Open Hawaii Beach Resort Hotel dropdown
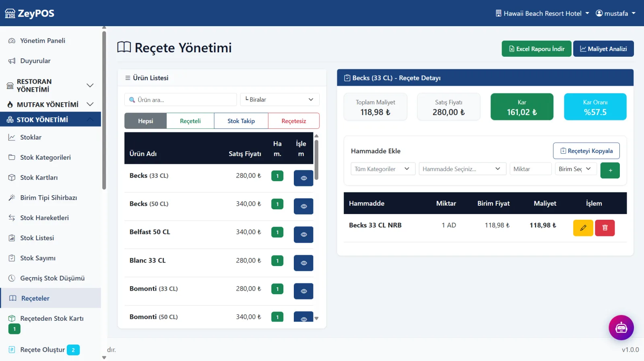The width and height of the screenshot is (644, 361). [542, 13]
